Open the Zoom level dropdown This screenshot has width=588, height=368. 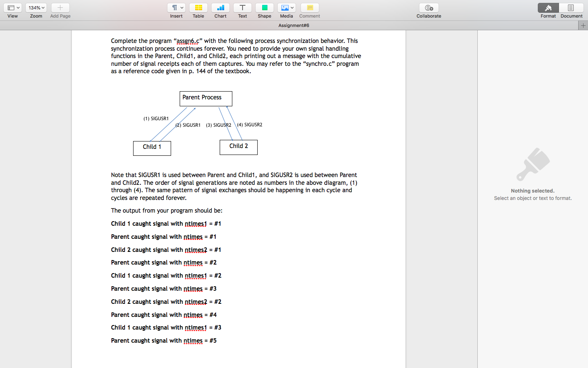36,7
